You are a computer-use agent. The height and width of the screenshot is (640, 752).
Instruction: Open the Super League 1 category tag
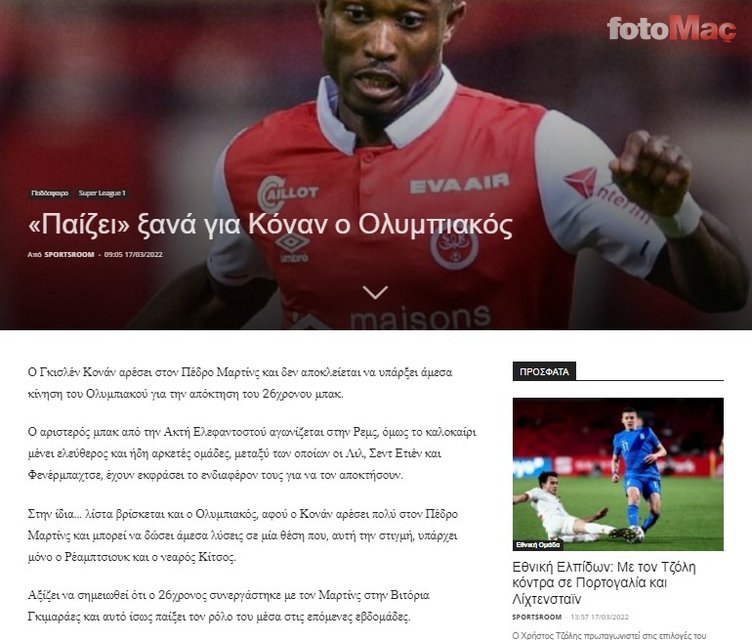(102, 193)
